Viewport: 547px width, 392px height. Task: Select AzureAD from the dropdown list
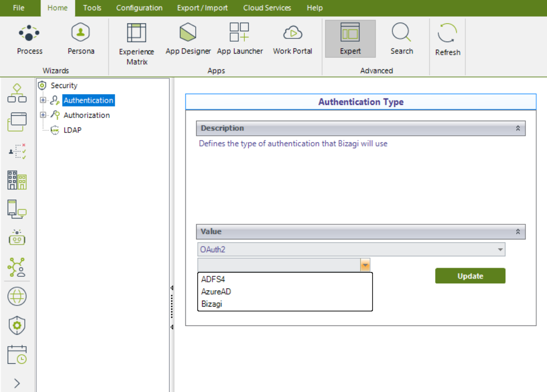tap(216, 292)
